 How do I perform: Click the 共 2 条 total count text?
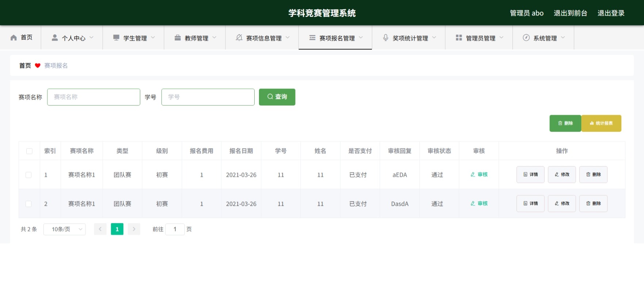[x=29, y=229]
